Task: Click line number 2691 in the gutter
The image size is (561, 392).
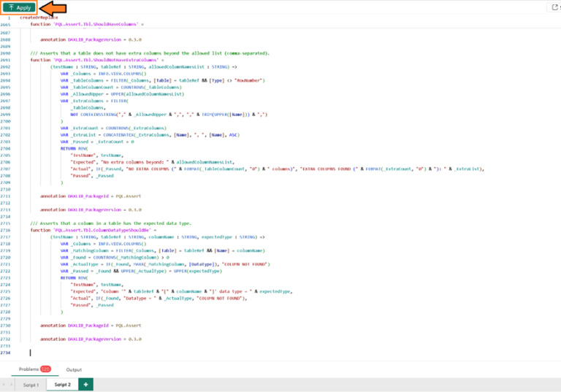Action: (x=5, y=60)
